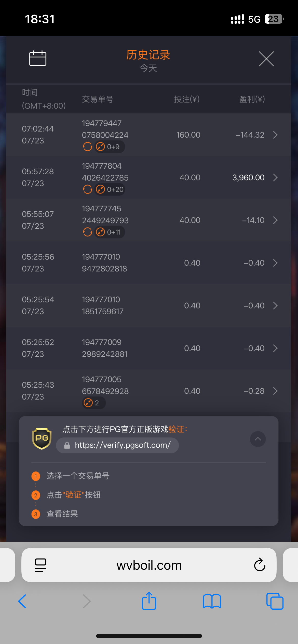Open details chevron for -14.10 record
This screenshot has width=298, height=644.
click(x=275, y=220)
